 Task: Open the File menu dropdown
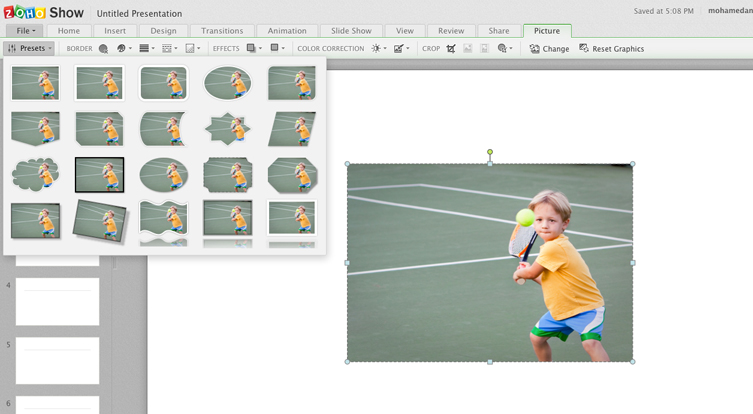tap(24, 31)
